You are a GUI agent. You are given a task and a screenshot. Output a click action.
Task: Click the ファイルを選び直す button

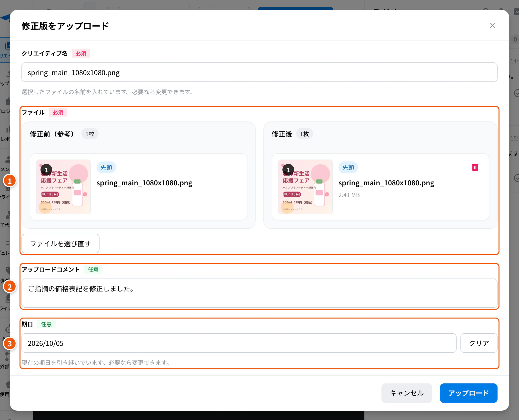pos(60,243)
